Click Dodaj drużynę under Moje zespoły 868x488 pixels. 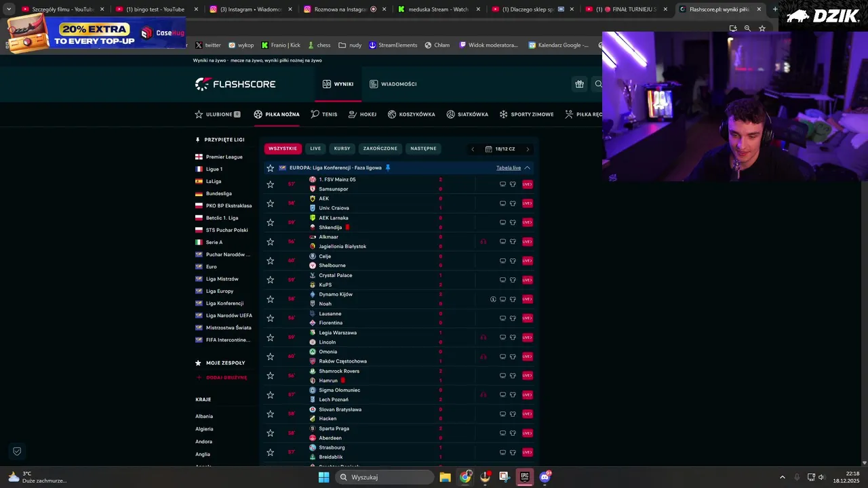(222, 378)
